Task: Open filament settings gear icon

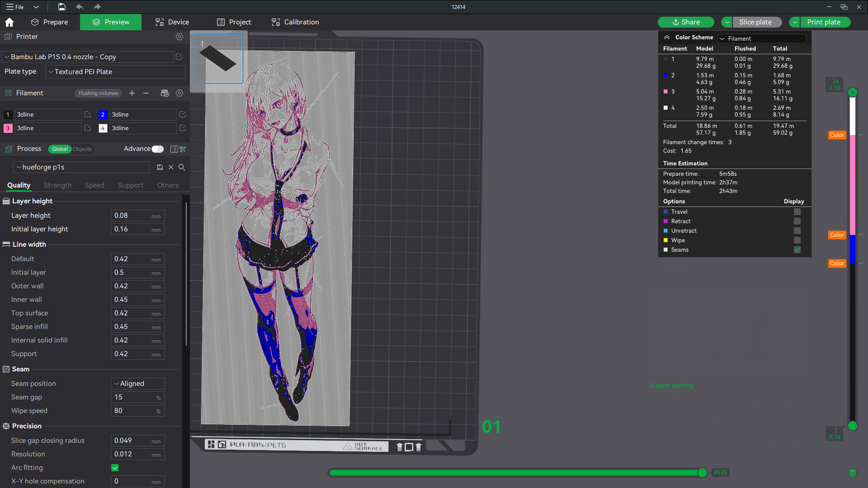Action: tap(179, 93)
